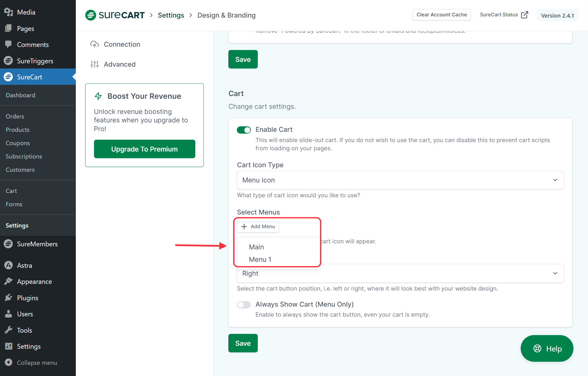This screenshot has width=588, height=376.
Task: Click the Advanced sliders icon
Action: click(x=95, y=64)
